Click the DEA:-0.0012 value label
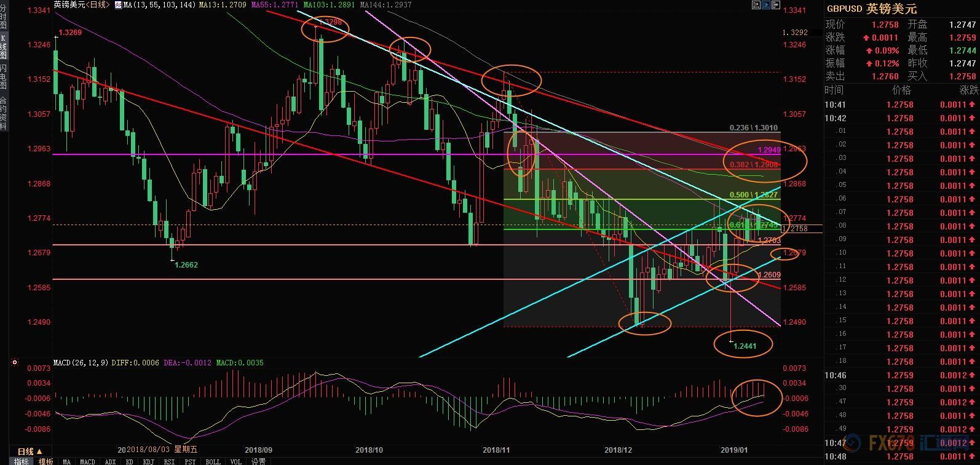 pos(188,363)
